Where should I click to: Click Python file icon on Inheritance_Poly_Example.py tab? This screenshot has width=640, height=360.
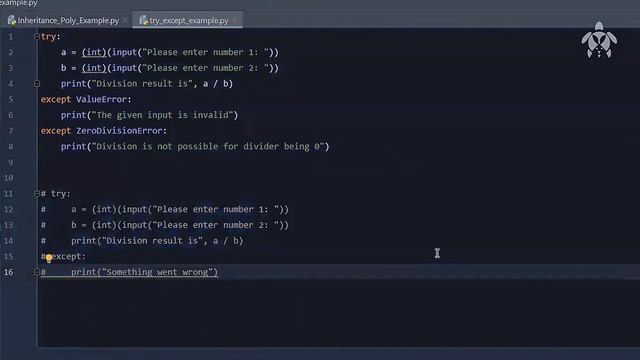click(12, 20)
